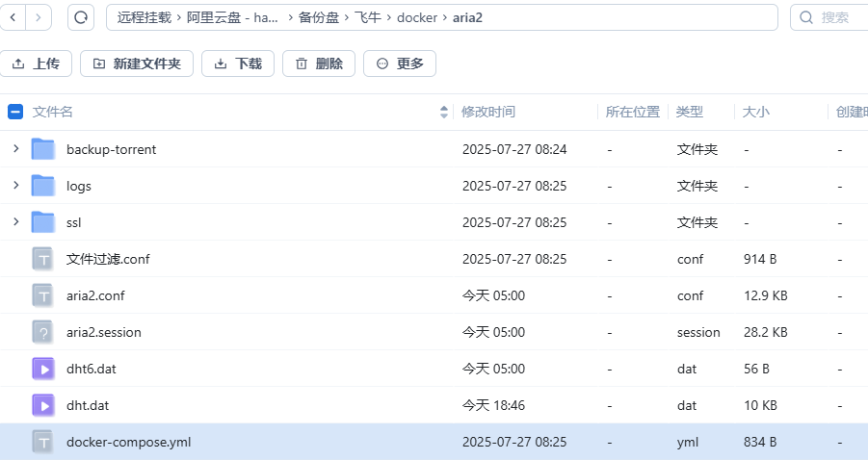Click the 12.9 KB size value
Viewport: 868px width, 460px height.
[766, 295]
